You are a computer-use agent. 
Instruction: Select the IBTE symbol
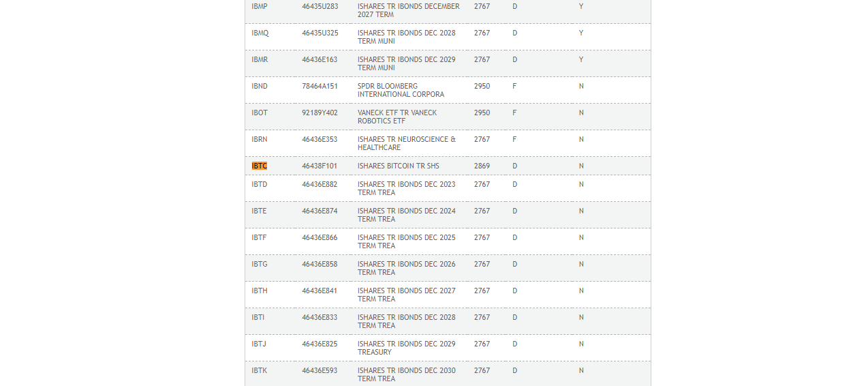pos(259,211)
